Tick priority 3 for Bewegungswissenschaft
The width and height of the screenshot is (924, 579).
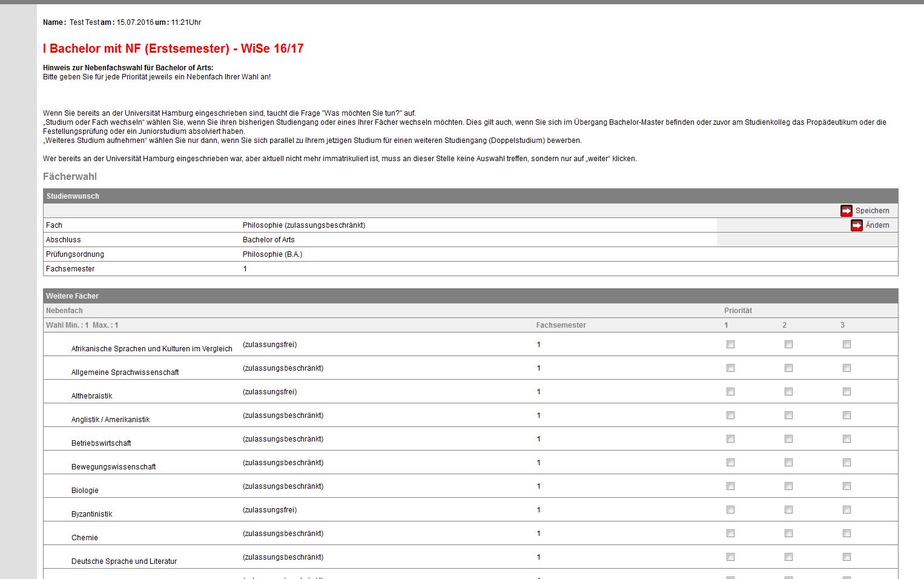point(846,463)
